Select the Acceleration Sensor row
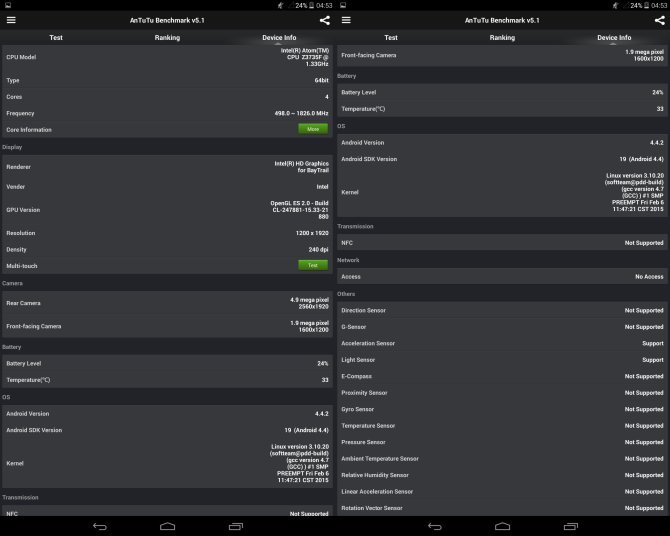The width and height of the screenshot is (670, 536). [x=502, y=343]
